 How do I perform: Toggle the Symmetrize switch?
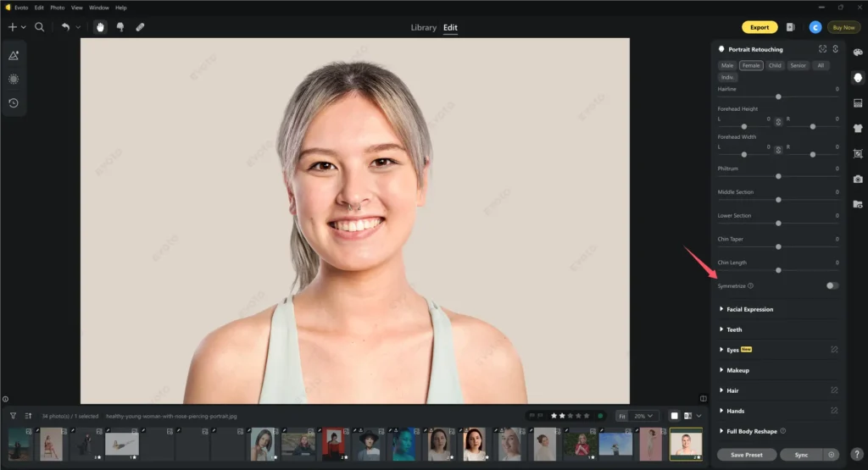832,286
